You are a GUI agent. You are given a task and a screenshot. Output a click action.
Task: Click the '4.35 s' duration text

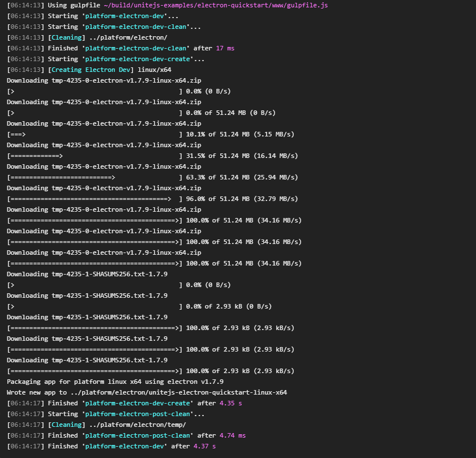(x=230, y=403)
